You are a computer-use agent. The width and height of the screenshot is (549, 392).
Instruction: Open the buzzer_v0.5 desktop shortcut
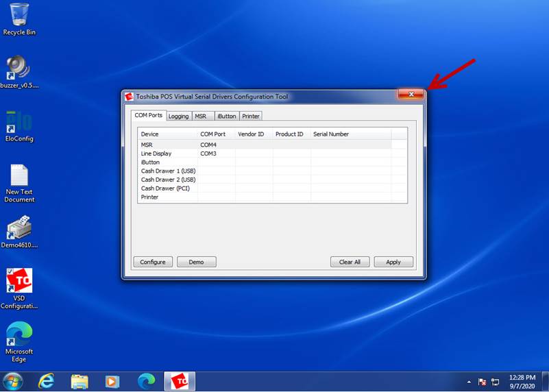click(x=19, y=69)
